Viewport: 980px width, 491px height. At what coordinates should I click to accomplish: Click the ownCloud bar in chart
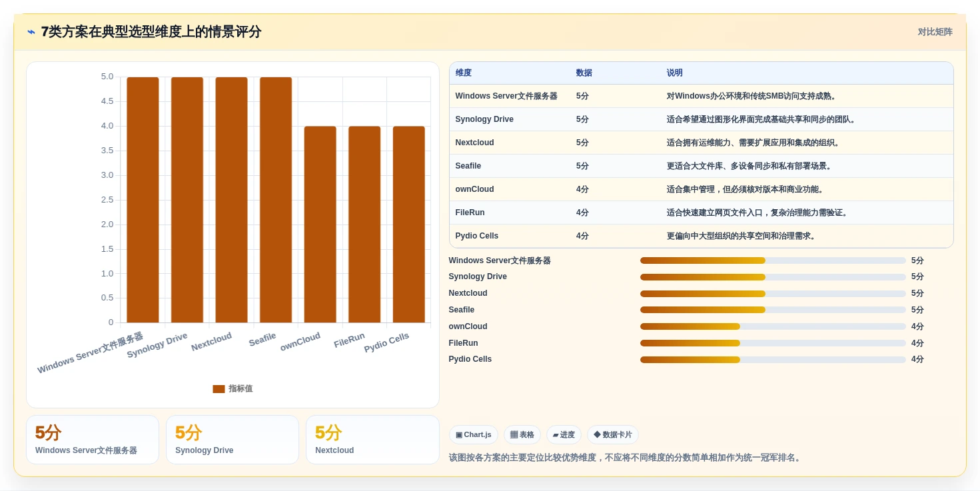[x=320, y=225]
